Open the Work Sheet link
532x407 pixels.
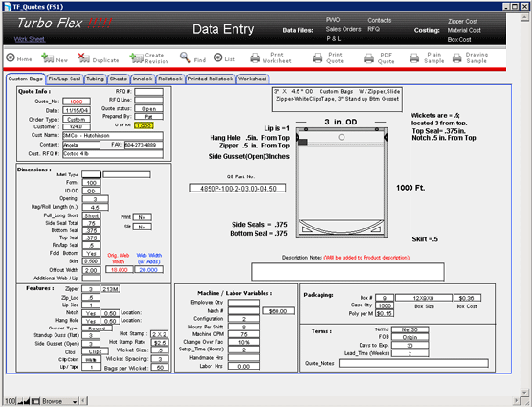click(x=30, y=39)
